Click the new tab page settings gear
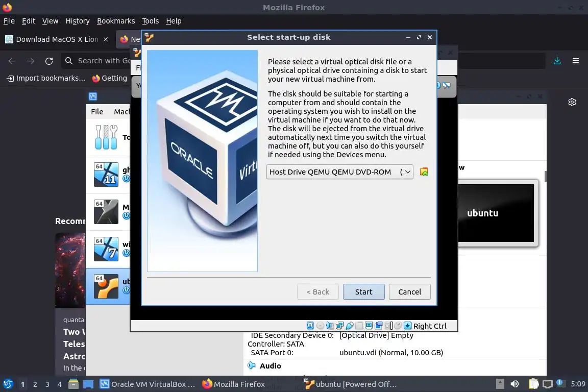588x392 pixels. click(572, 102)
